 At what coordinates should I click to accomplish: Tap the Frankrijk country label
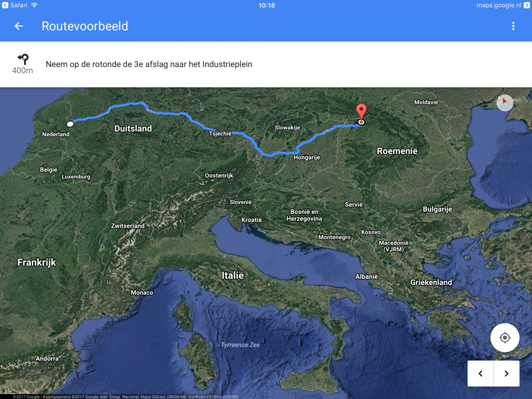point(37,262)
